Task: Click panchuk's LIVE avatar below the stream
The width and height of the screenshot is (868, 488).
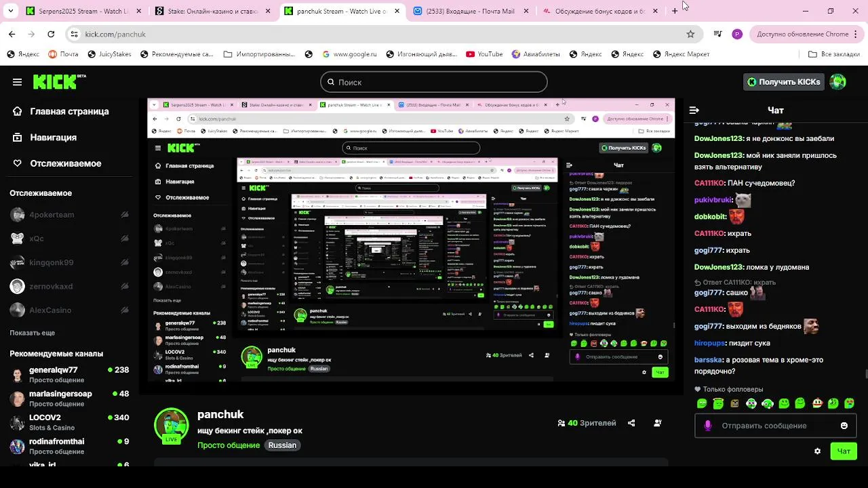Action: tap(172, 426)
